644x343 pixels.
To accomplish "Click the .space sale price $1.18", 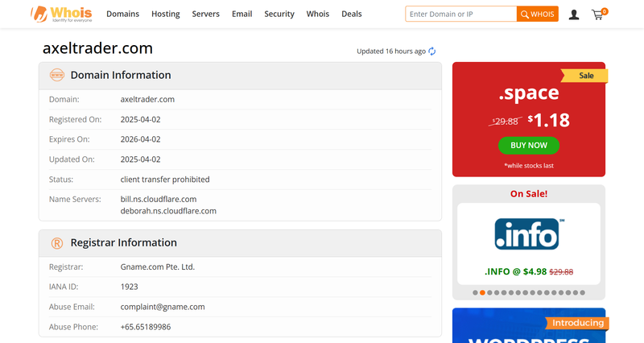I will tap(549, 120).
